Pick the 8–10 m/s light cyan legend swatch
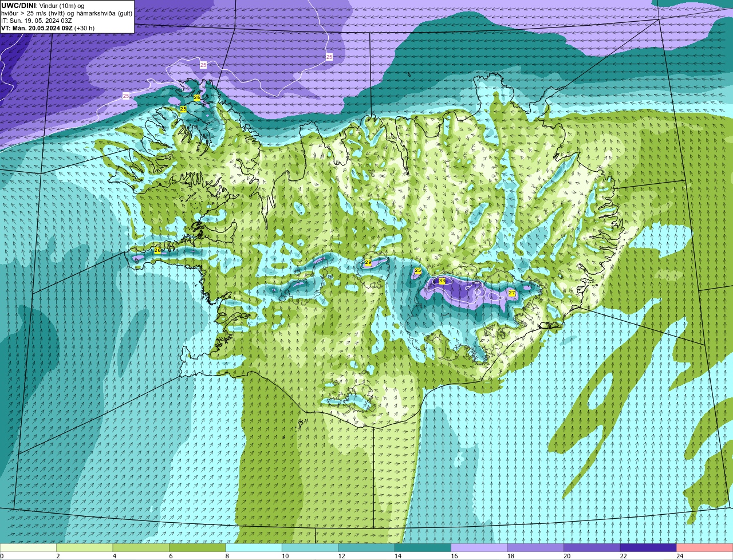 pos(254,548)
